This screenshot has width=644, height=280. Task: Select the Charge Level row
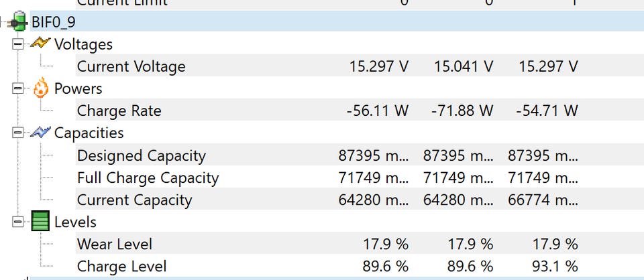[121, 266]
